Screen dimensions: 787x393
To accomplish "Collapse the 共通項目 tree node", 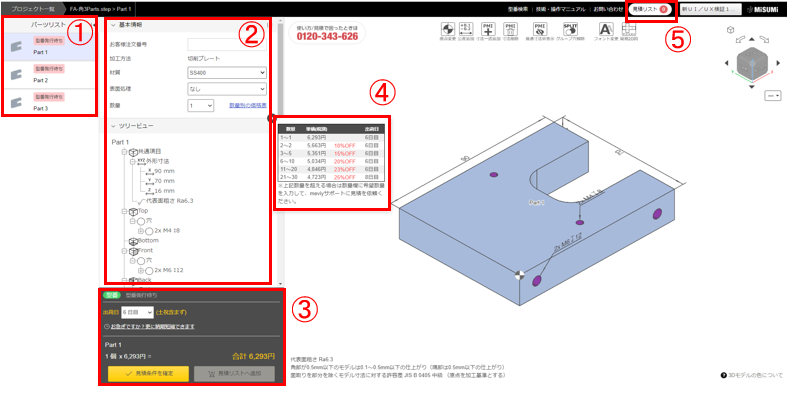I will pos(124,152).
